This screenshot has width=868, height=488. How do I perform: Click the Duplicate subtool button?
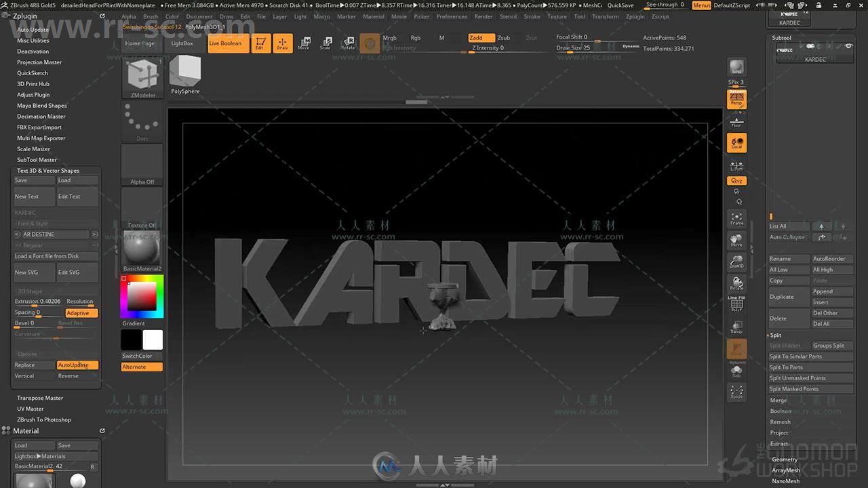click(789, 297)
